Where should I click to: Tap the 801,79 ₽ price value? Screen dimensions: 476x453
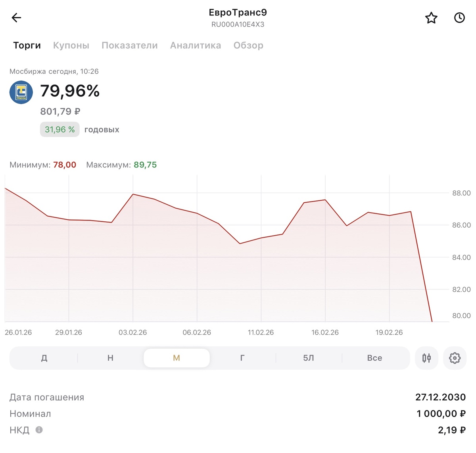60,111
